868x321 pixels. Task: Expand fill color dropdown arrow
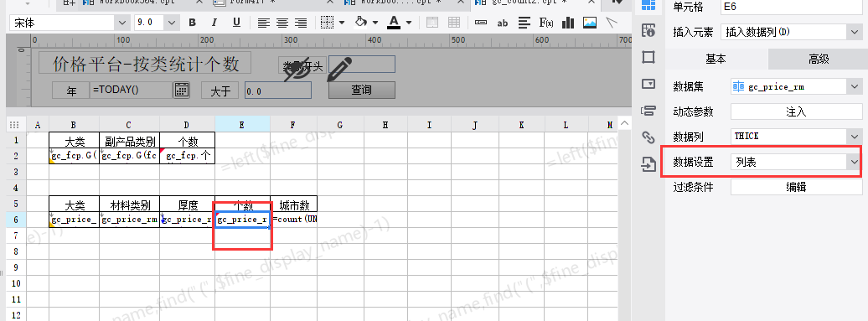tap(375, 23)
